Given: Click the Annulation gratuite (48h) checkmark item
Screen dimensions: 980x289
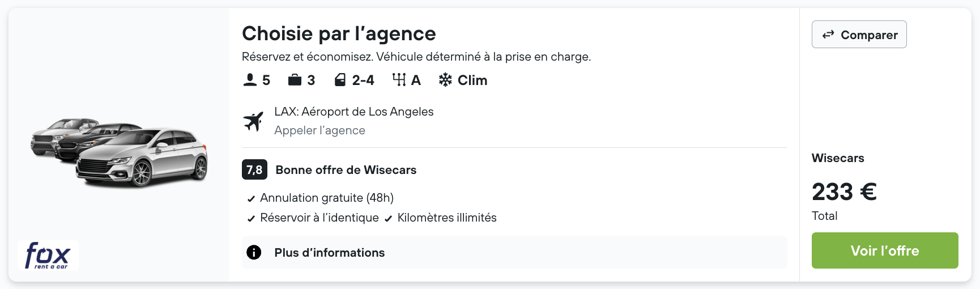Looking at the screenshot, I should tap(320, 198).
